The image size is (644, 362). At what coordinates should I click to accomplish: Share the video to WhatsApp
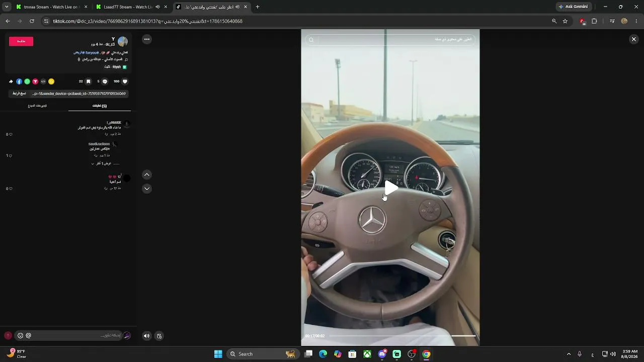point(27,81)
